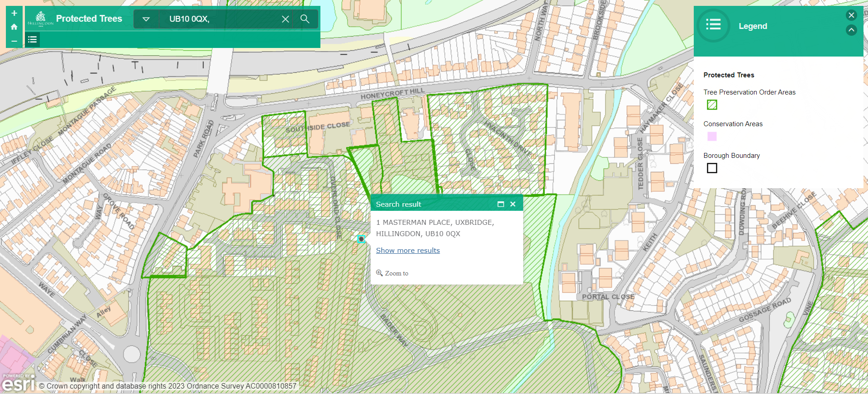Zoom in on the map

pyautogui.click(x=14, y=13)
